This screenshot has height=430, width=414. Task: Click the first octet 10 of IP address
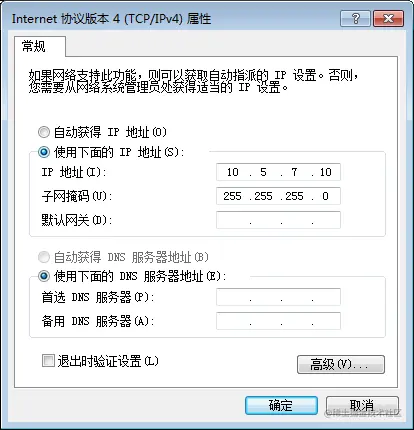(x=233, y=172)
